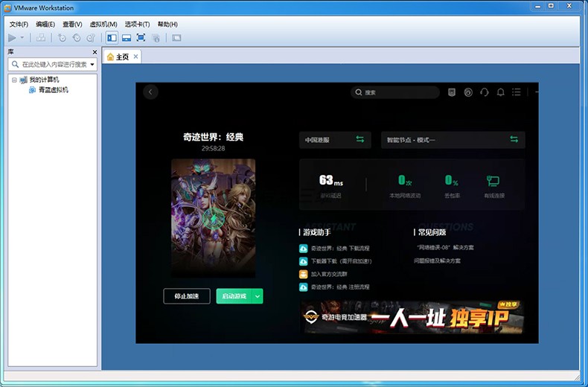Open the 选项卡(T) menu
Viewport: 588px width, 387px height.
coord(137,24)
